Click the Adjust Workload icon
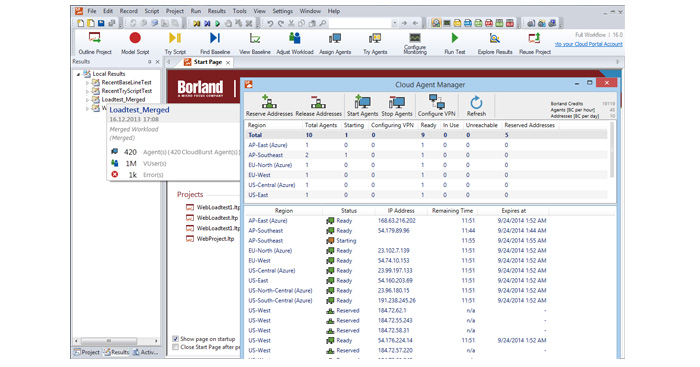The height and width of the screenshot is (367, 700). pyautogui.click(x=295, y=38)
